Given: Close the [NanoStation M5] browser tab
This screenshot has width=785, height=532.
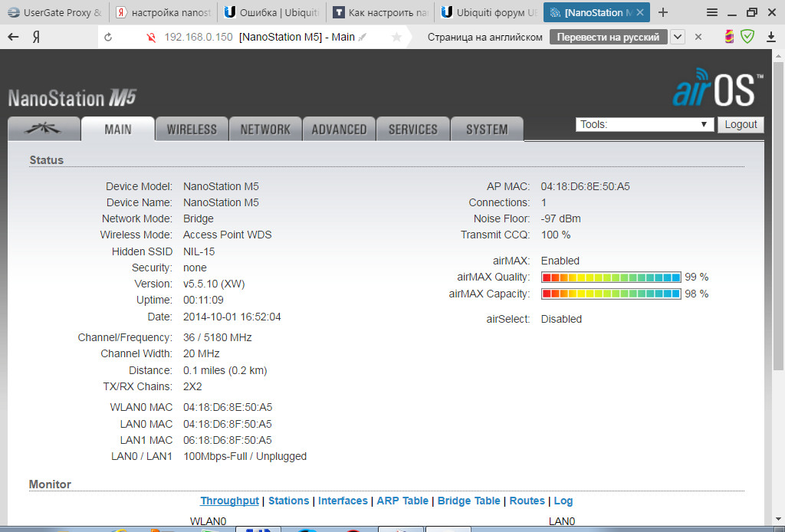Looking at the screenshot, I should [x=640, y=12].
